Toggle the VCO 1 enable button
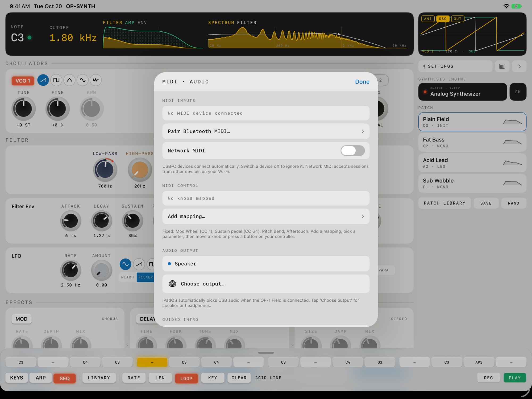The height and width of the screenshot is (399, 532). pyautogui.click(x=23, y=81)
